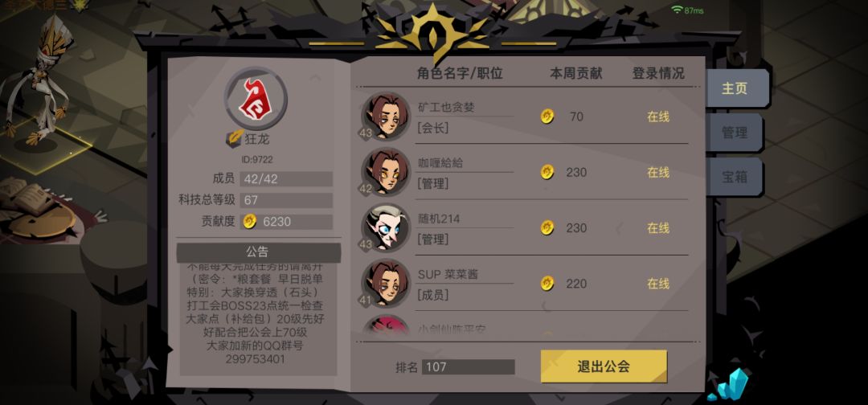Open avatar of member 矿工也贪婪

tap(385, 116)
